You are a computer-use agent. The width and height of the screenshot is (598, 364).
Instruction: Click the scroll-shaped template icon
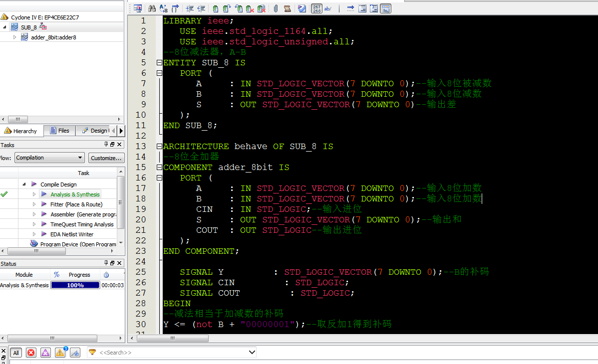[x=288, y=8]
